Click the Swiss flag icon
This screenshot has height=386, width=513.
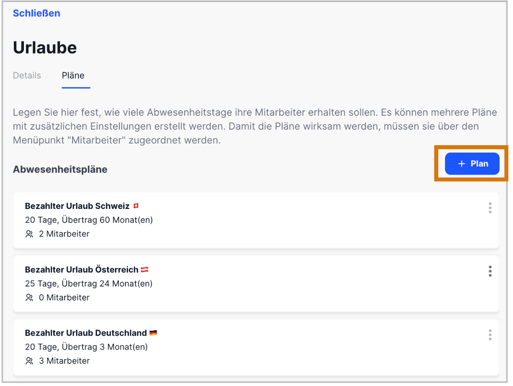[136, 206]
